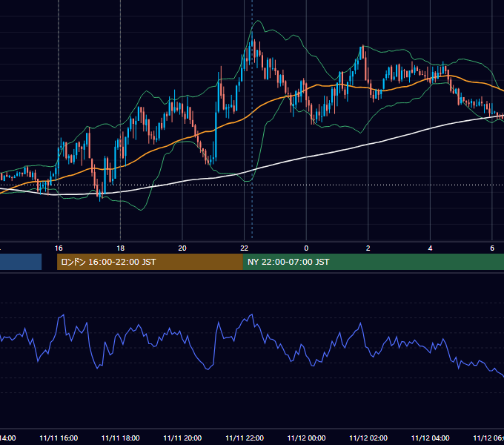Viewport: 504px width, 445px height.
Task: Click the 6 hour axis label
Action: click(x=492, y=248)
